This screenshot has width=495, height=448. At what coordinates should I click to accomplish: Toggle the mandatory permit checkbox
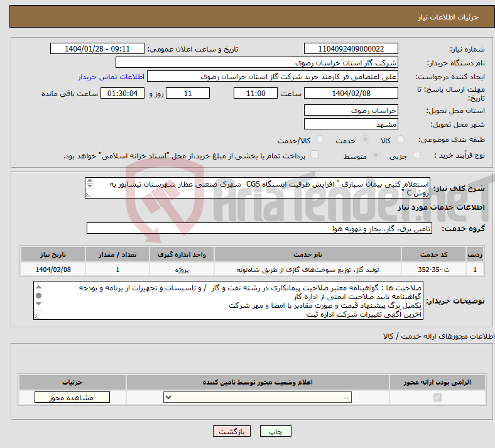[438, 397]
